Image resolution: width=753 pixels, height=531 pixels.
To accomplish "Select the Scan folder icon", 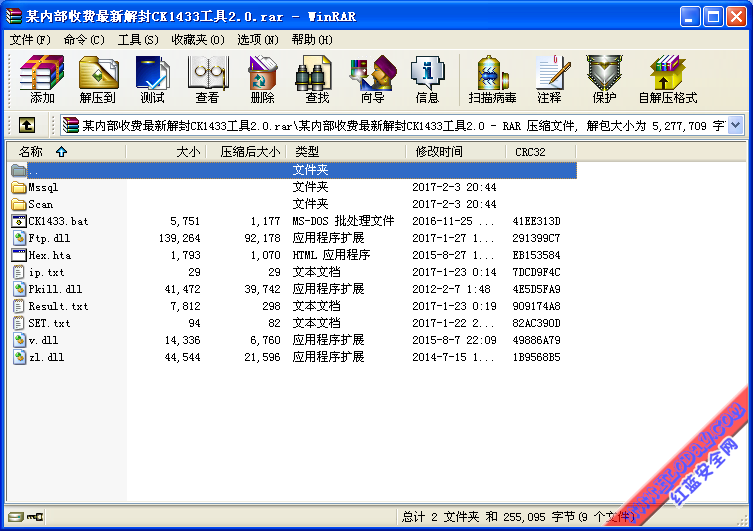I will tap(18, 204).
